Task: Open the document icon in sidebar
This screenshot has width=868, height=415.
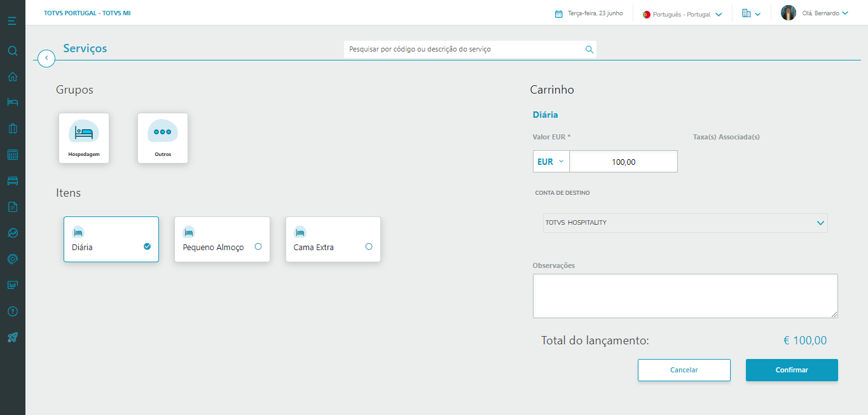Action: pyautogui.click(x=12, y=207)
